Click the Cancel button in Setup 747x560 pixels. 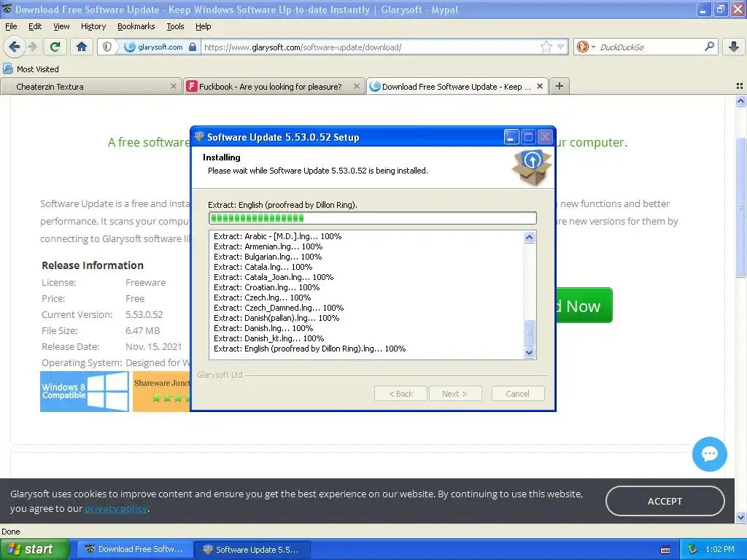click(x=517, y=393)
